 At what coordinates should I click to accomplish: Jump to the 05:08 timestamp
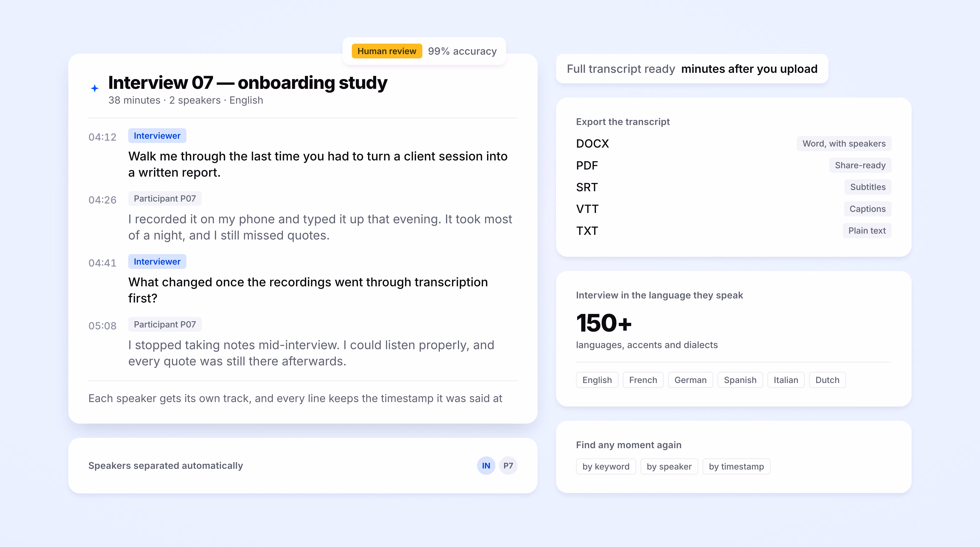tap(102, 326)
